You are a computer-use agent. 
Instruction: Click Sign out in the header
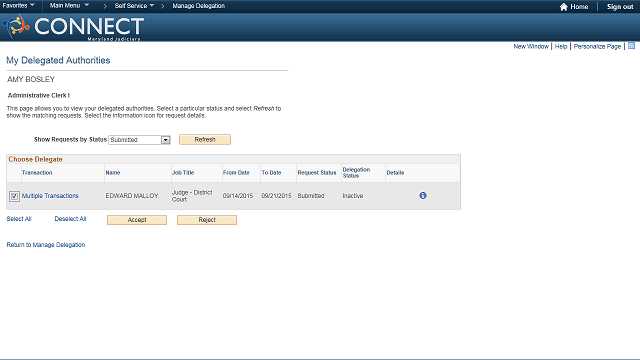[620, 7]
